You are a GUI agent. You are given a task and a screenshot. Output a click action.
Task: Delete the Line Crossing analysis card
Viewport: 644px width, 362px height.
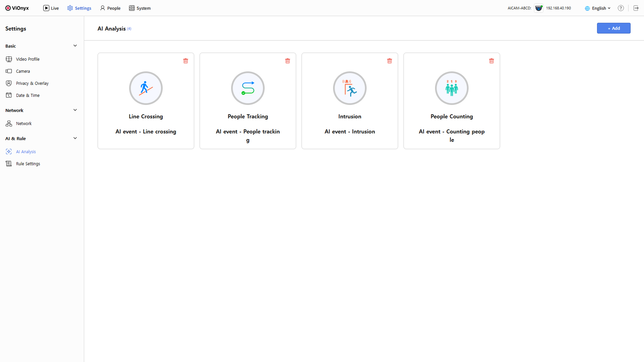pyautogui.click(x=185, y=61)
